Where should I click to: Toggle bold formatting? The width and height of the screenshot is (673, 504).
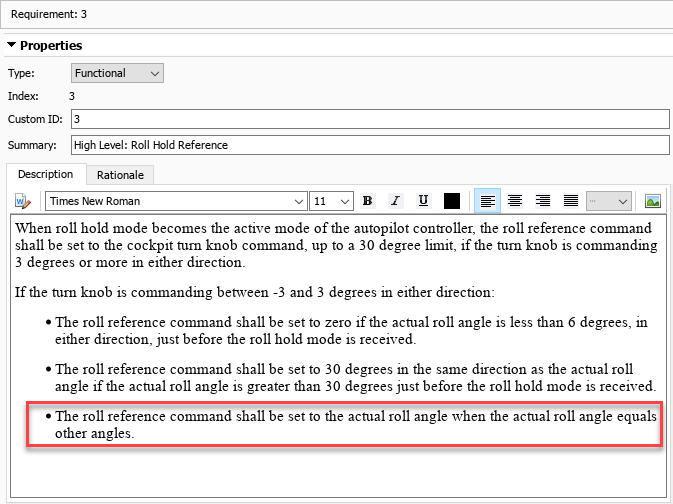coord(367,201)
